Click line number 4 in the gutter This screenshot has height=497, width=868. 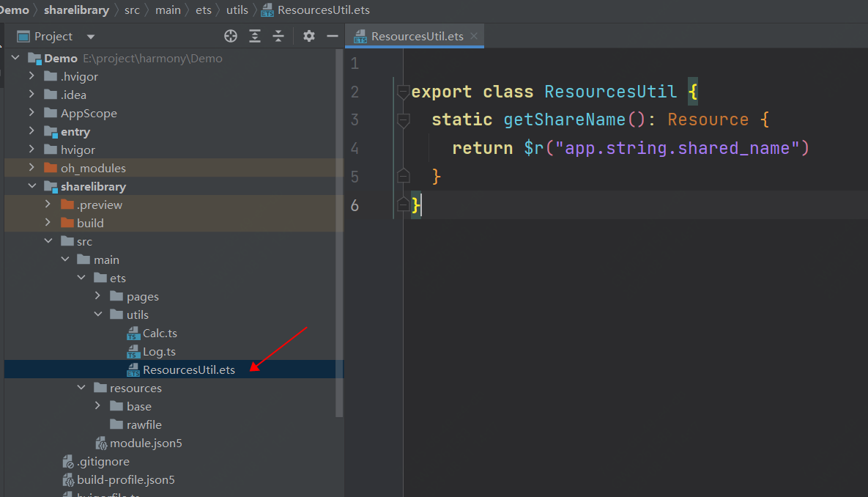(x=355, y=149)
